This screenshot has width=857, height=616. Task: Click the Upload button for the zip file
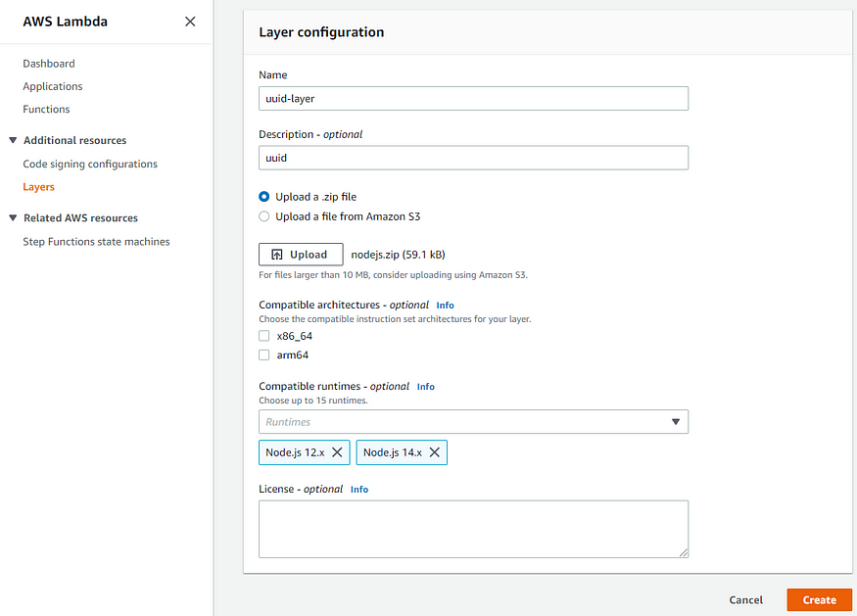click(301, 255)
